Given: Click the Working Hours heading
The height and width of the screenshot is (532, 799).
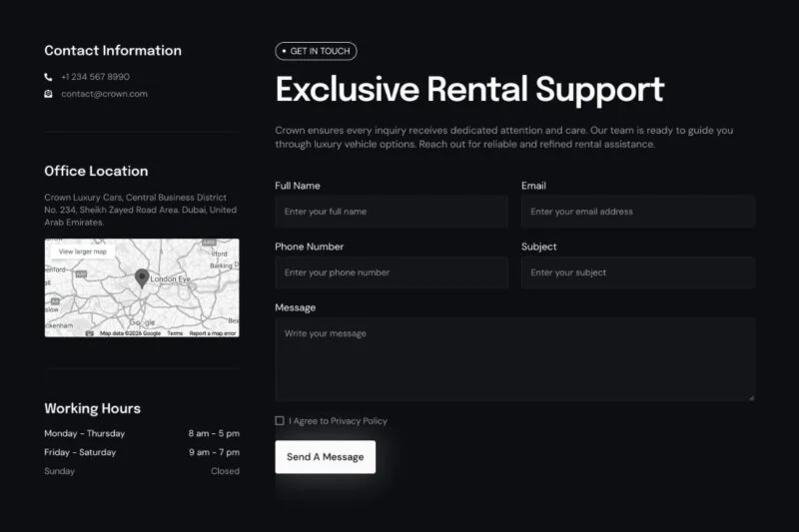Looking at the screenshot, I should click(92, 408).
